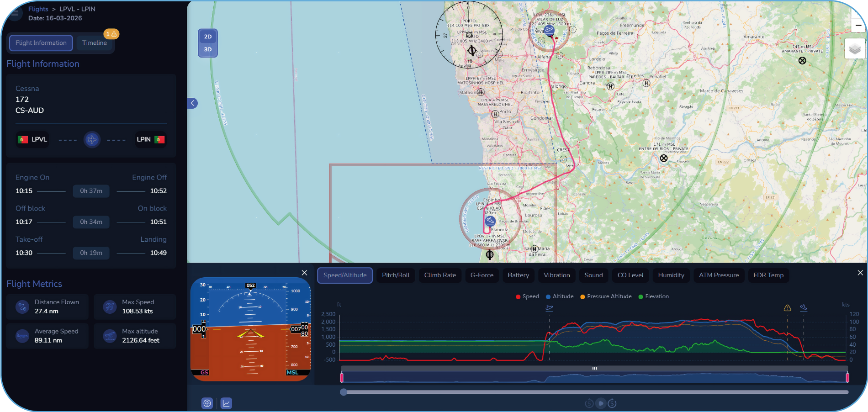The height and width of the screenshot is (412, 868).
Task: Click the warning triangle marker on chart
Action: point(787,308)
